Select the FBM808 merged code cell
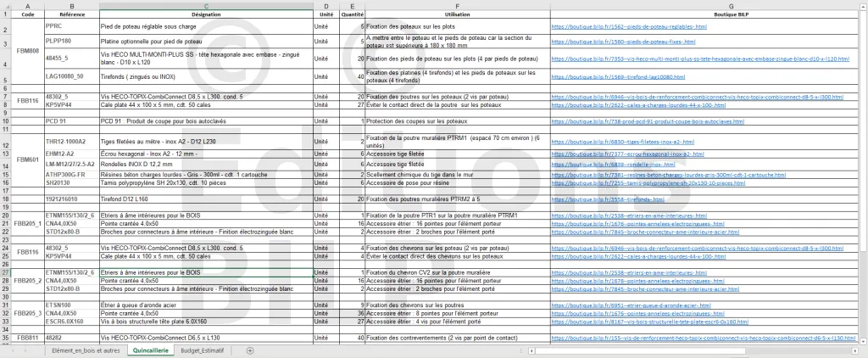This screenshot has height=358, width=868. coord(28,51)
